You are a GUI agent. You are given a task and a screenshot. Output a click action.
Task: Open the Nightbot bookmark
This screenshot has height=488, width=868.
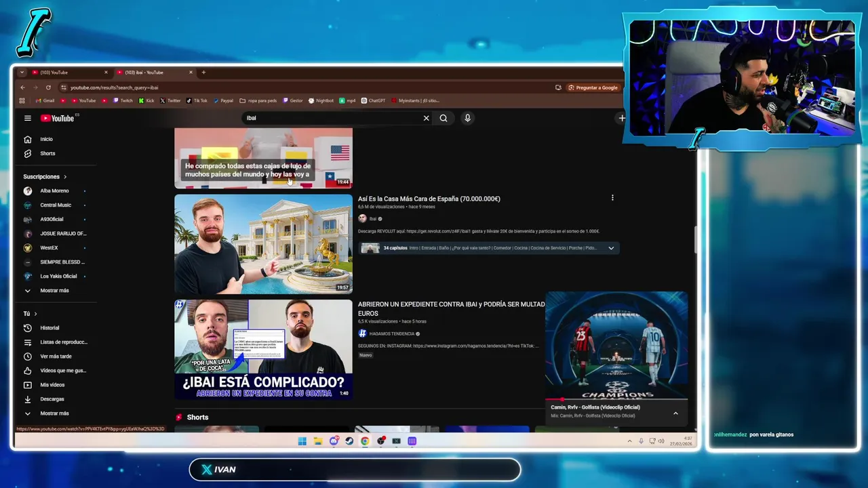click(x=321, y=100)
